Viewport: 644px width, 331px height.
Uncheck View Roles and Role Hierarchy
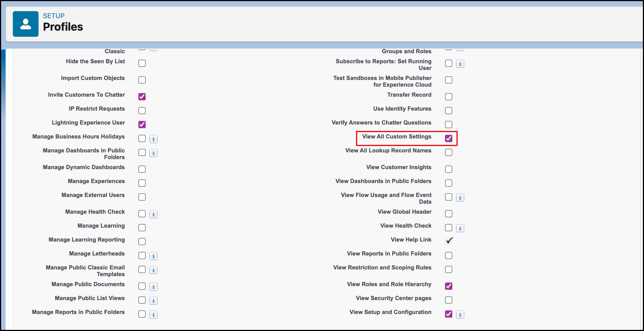tap(448, 286)
